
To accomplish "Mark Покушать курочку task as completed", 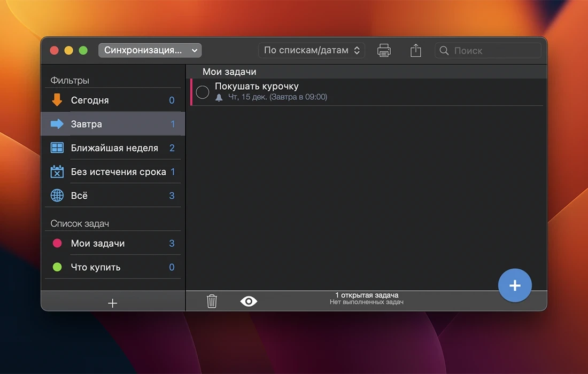I will point(203,92).
